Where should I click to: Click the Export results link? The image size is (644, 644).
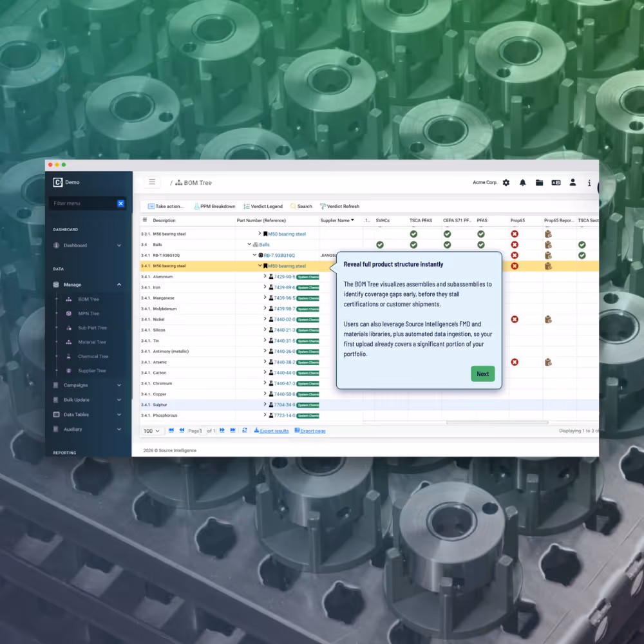tap(271, 431)
